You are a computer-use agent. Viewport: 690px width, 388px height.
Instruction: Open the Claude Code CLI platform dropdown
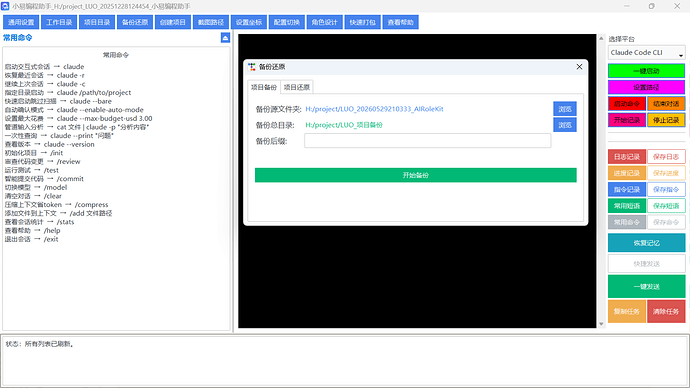[x=646, y=52]
